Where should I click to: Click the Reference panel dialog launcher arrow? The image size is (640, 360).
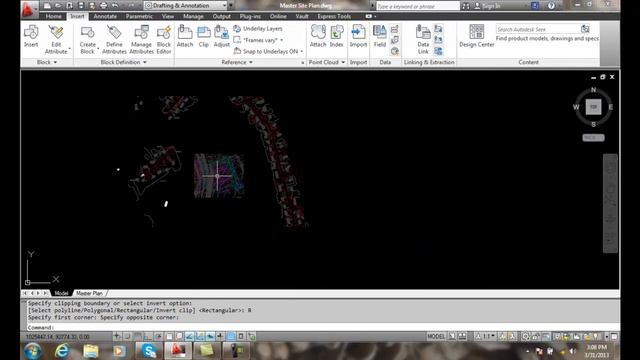coord(302,62)
